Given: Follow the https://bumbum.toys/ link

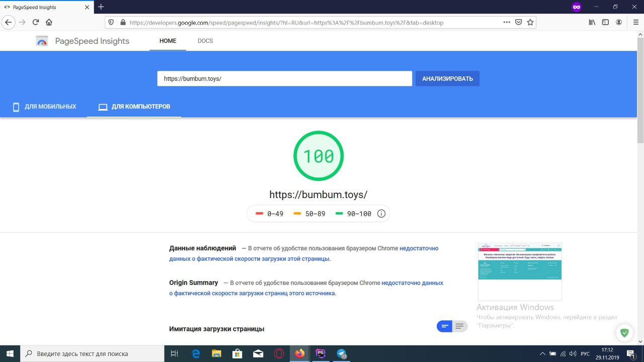Looking at the screenshot, I should point(318,195).
